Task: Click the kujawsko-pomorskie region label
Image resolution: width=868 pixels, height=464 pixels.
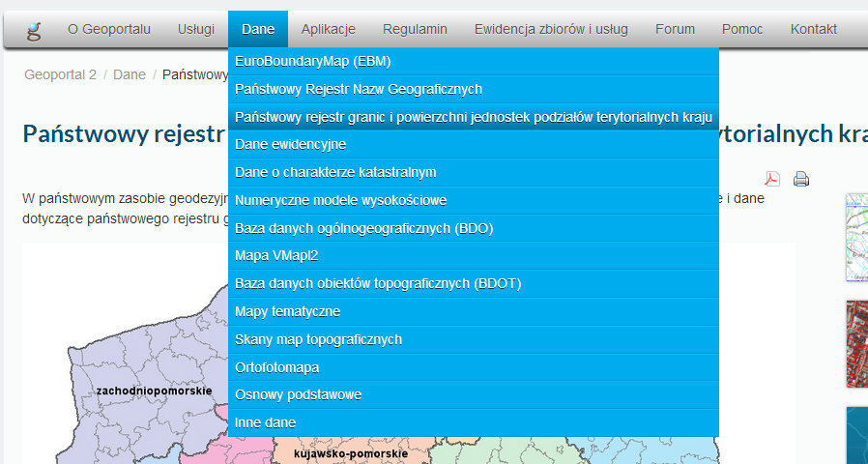Action: click(351, 454)
